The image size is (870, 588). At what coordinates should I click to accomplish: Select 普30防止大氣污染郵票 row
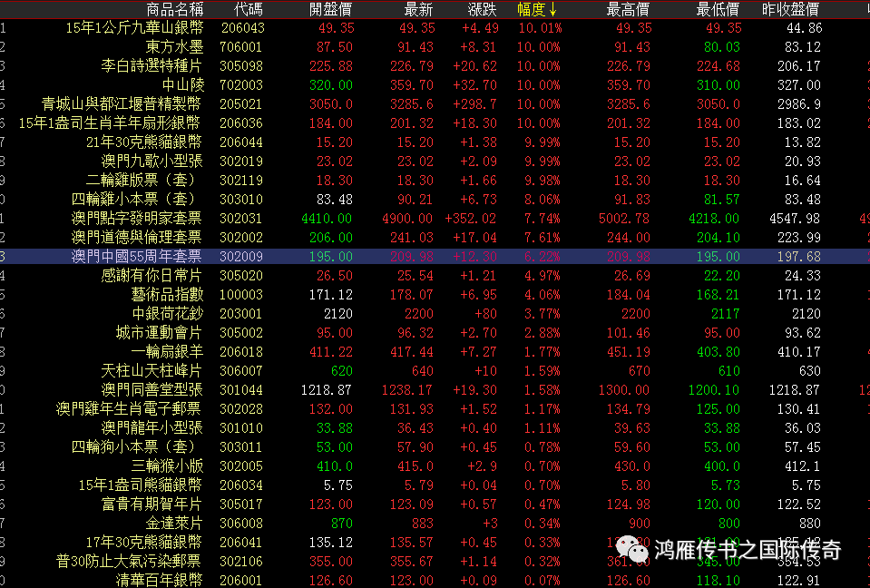tap(435, 562)
